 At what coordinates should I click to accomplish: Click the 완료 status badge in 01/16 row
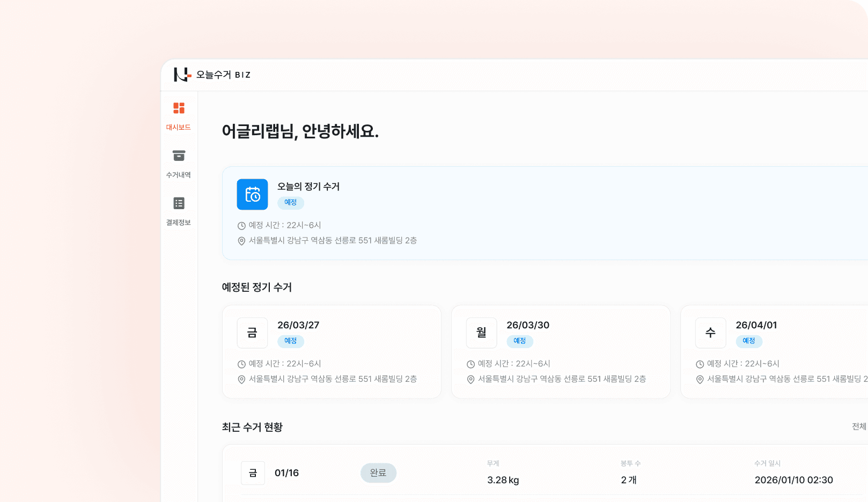(378, 473)
